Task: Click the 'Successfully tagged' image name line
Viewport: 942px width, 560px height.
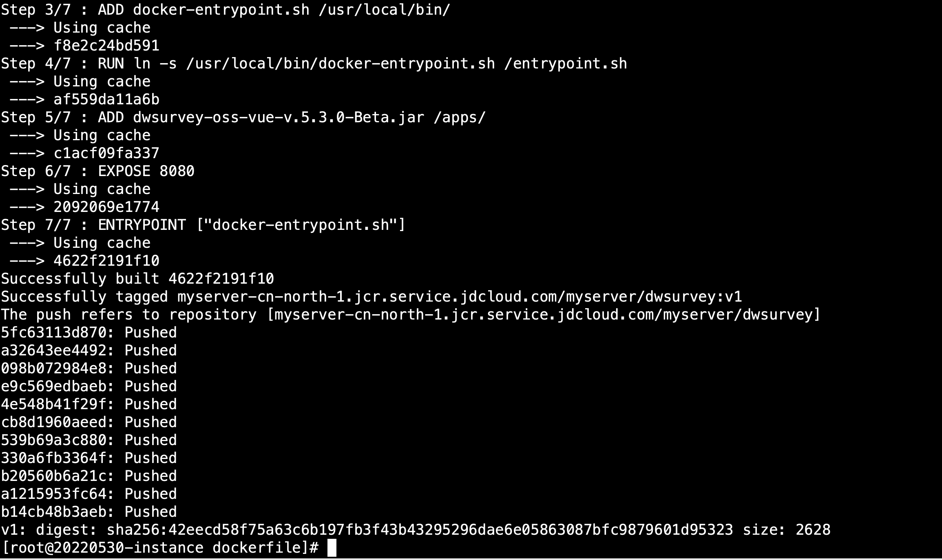Action: (x=371, y=297)
